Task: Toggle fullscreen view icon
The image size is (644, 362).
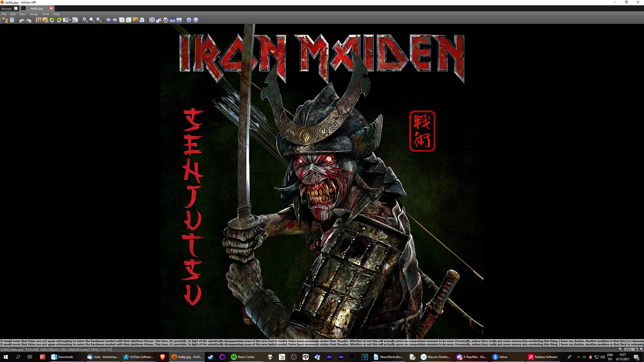Action: point(152,20)
